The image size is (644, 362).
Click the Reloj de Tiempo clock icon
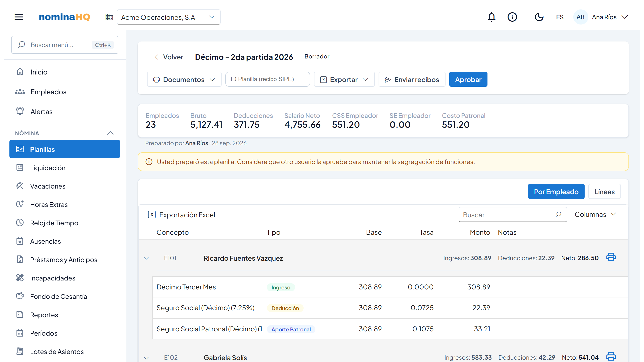click(x=20, y=222)
